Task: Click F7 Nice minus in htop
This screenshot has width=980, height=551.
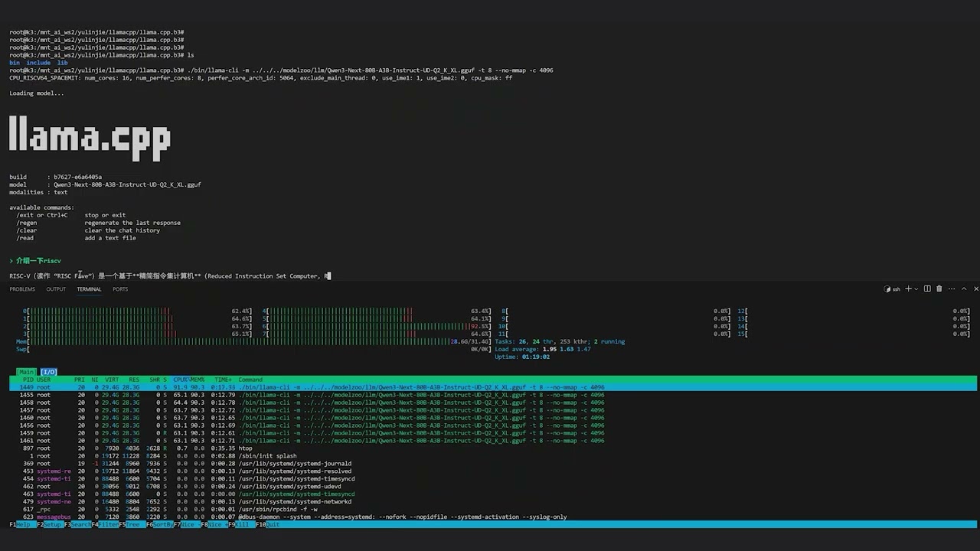Action: [x=188, y=525]
